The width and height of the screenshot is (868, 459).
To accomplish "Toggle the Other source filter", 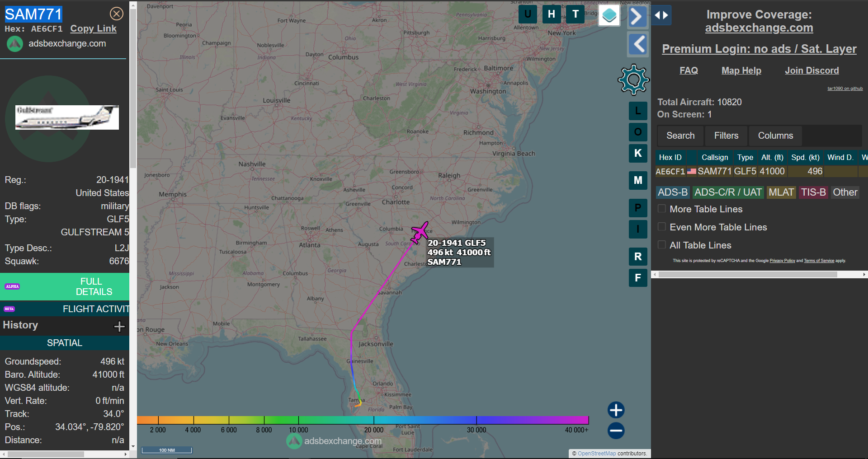I will coord(845,192).
